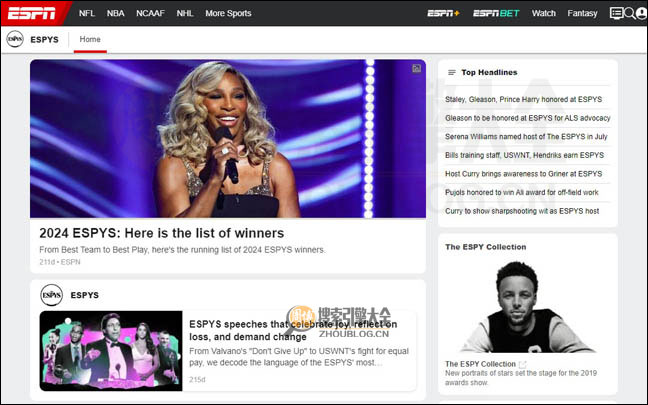Viewport: 648px width, 405px height.
Task: Click 'The ESPY Collection' card heading
Action: pos(486,247)
